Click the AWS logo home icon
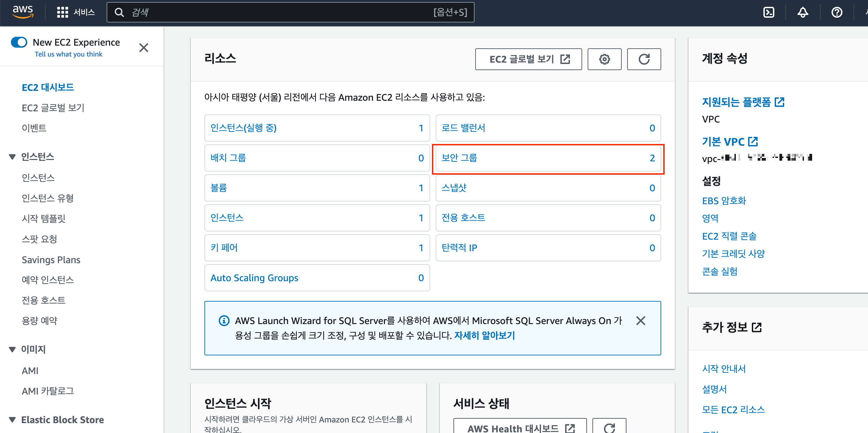This screenshot has height=433, width=868. (x=23, y=12)
